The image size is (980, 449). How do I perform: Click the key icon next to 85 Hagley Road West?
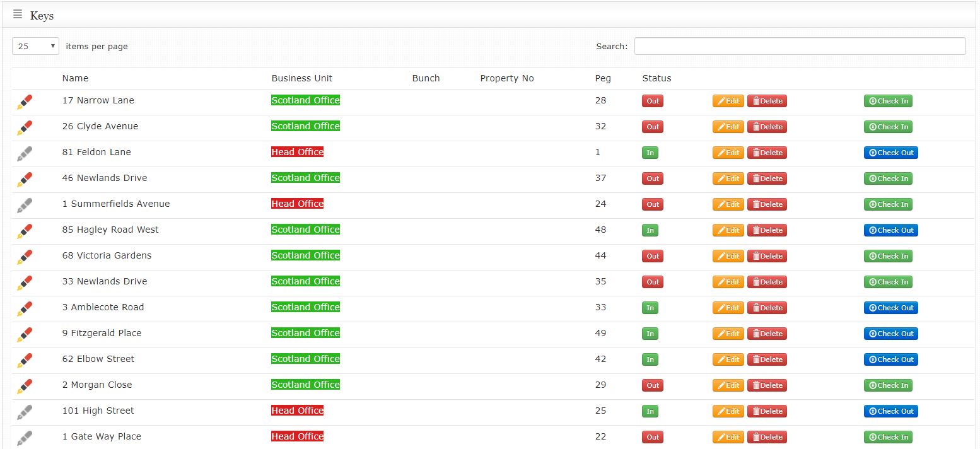tap(25, 231)
